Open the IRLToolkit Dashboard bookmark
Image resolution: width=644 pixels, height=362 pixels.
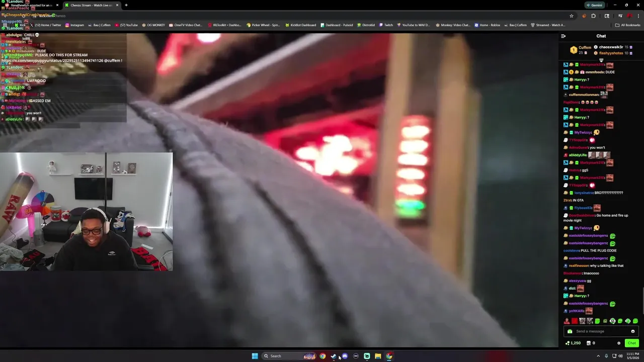click(x=224, y=25)
